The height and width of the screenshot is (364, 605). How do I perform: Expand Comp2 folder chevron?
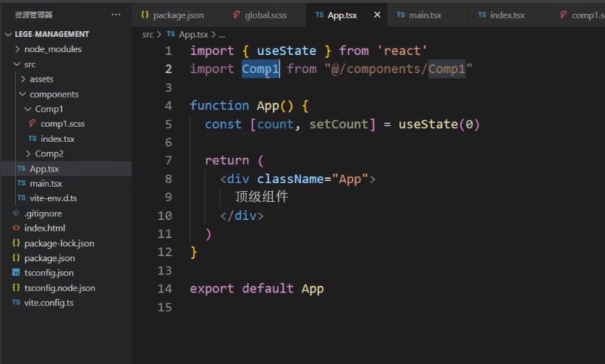pos(28,153)
